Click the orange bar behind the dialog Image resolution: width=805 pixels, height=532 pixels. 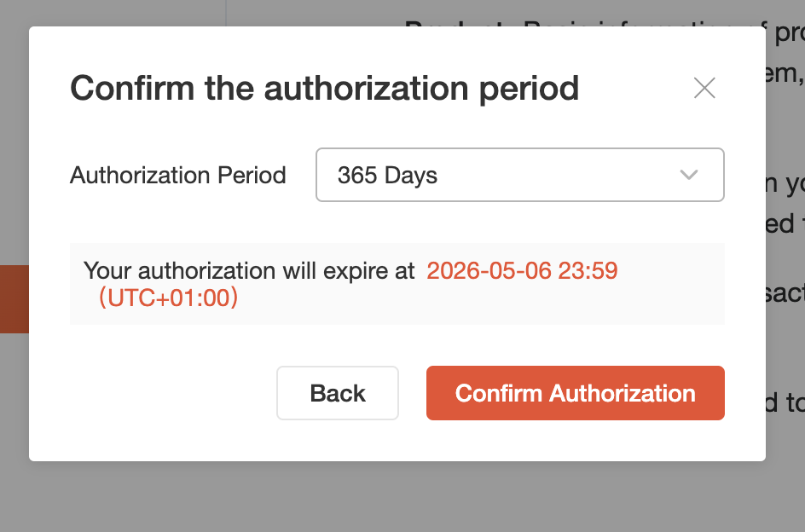pos(14,298)
